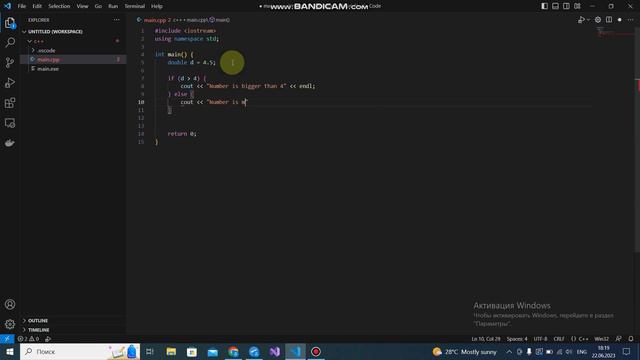Open the Docker view in activity bar
640x360 pixels.
[x=10, y=143]
